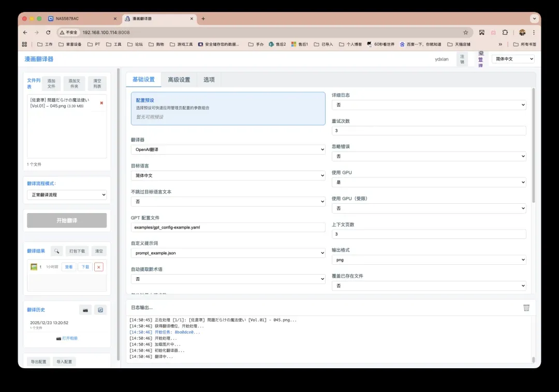Reload the page using browser refresh
The width and height of the screenshot is (559, 392).
48,32
